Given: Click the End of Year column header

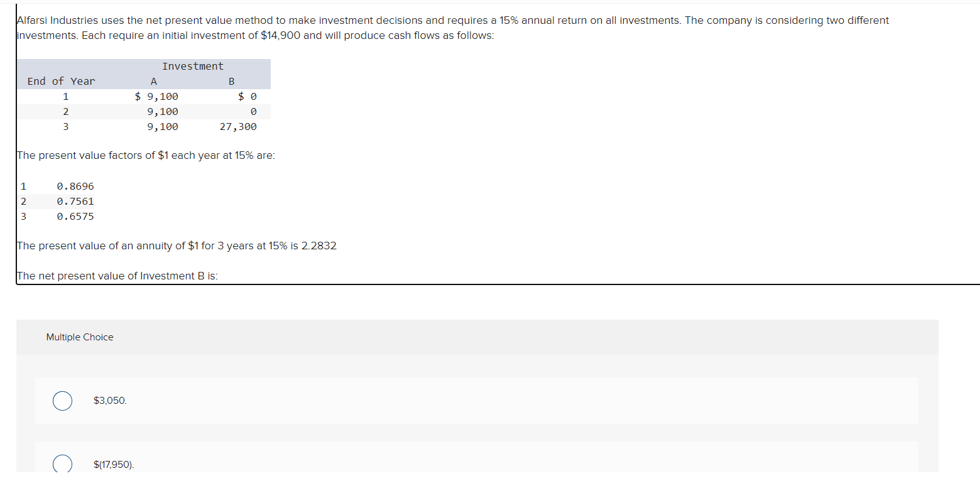Looking at the screenshot, I should click(x=59, y=81).
